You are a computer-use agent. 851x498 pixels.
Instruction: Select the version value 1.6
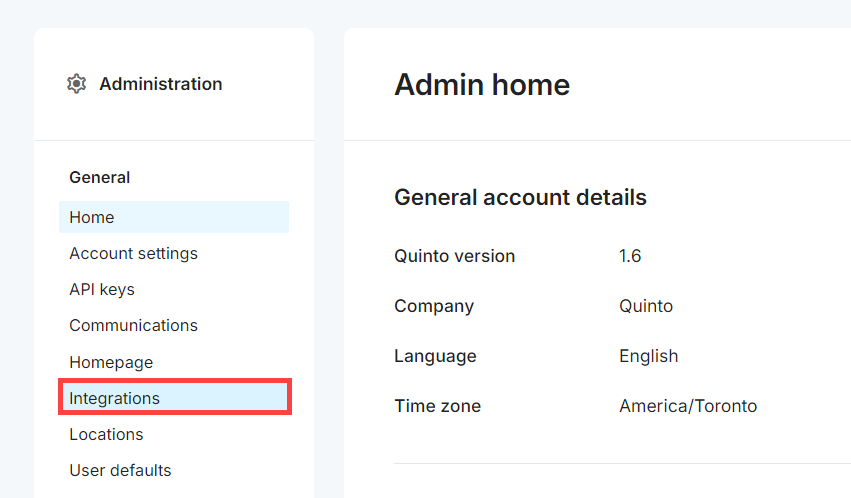click(630, 256)
